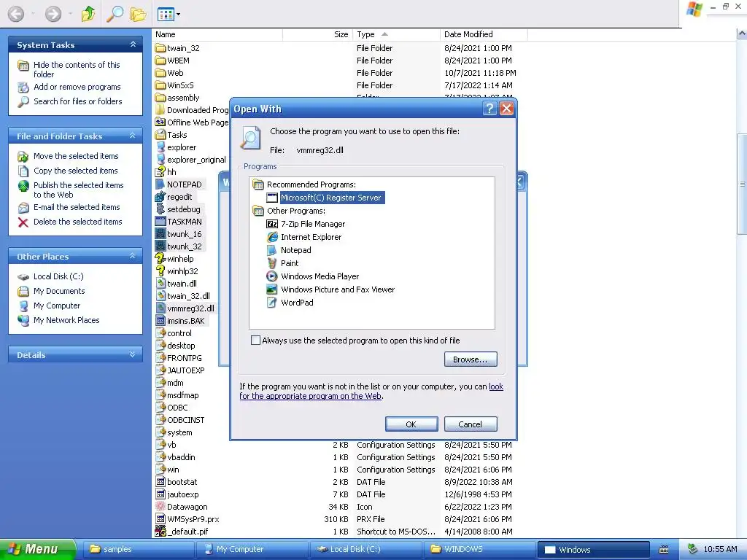The height and width of the screenshot is (560, 747).
Task: Select the explorer_original file
Action: point(196,160)
